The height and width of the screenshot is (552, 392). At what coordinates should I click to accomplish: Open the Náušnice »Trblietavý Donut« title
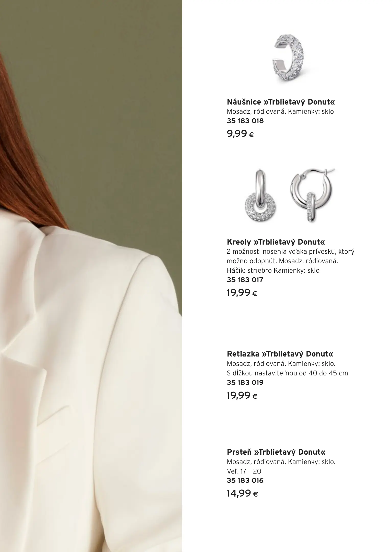[281, 102]
